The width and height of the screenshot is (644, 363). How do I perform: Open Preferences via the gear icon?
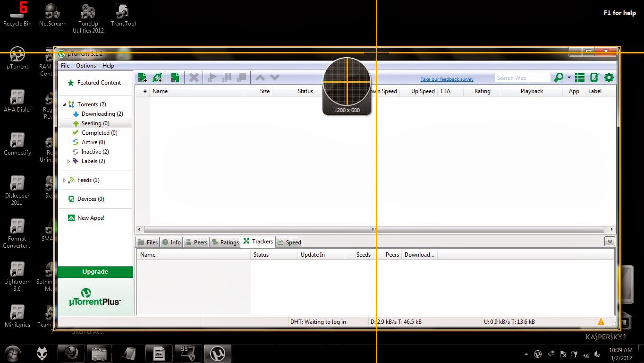tap(609, 78)
